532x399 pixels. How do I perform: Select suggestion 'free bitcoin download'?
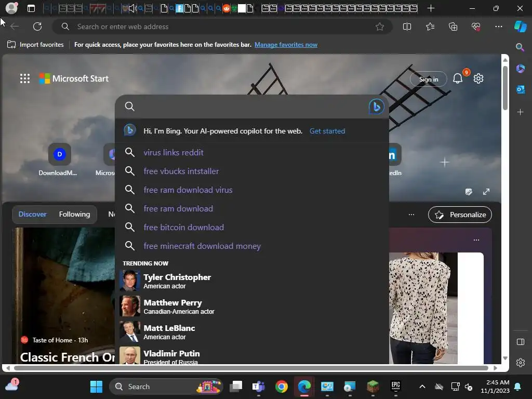click(x=252, y=227)
